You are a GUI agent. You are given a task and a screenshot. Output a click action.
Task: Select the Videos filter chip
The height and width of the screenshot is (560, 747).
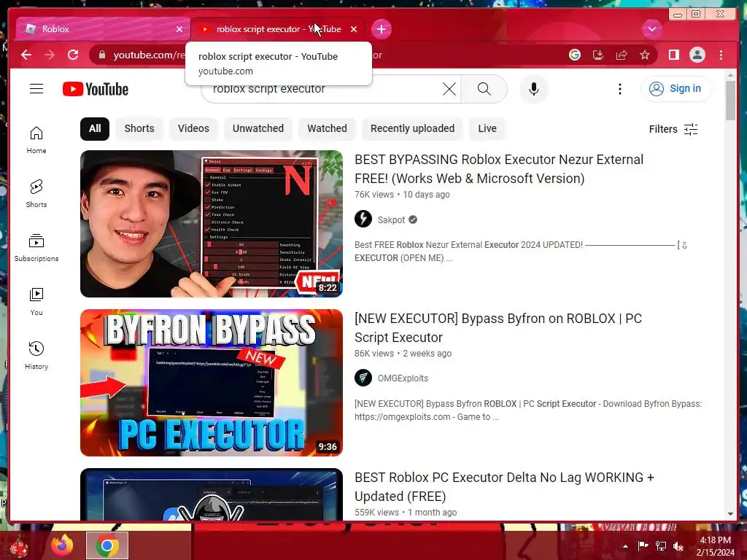point(193,128)
